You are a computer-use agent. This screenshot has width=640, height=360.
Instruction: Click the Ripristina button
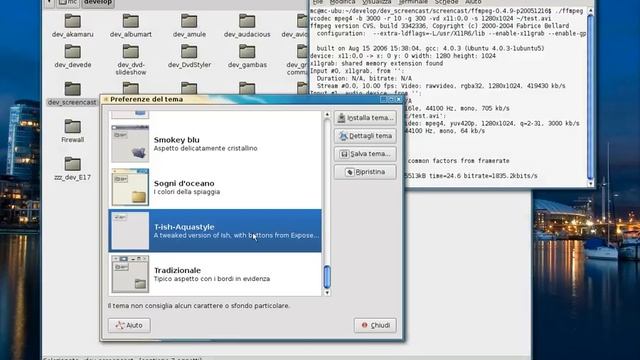point(365,172)
